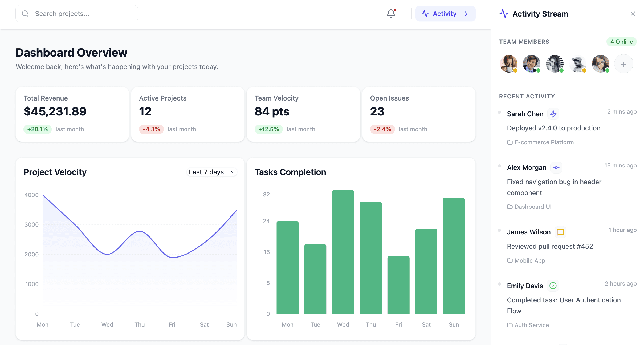Click the dropdown arrow next to Last 7 days
Image resolution: width=644 pixels, height=345 pixels.
click(x=233, y=172)
